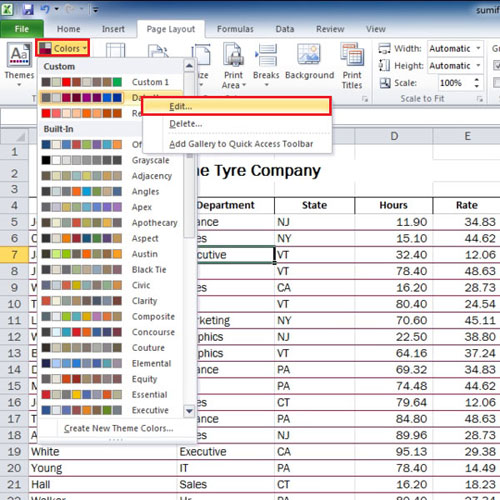Click the Colors dropdown button
500x500 pixels.
[63, 48]
